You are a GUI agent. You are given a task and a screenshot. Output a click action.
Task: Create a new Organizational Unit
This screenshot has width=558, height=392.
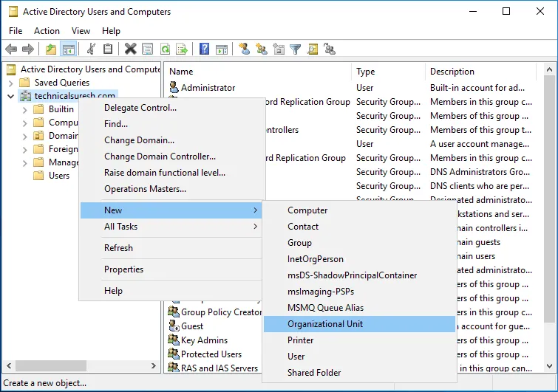pyautogui.click(x=359, y=324)
